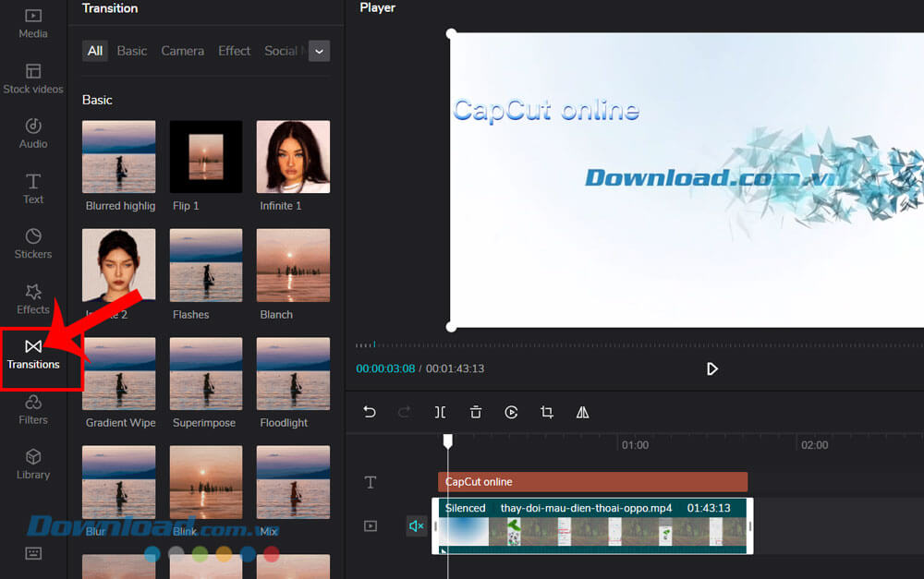Switch to the Effect transitions tab
Screen dimensions: 924x579
point(234,51)
